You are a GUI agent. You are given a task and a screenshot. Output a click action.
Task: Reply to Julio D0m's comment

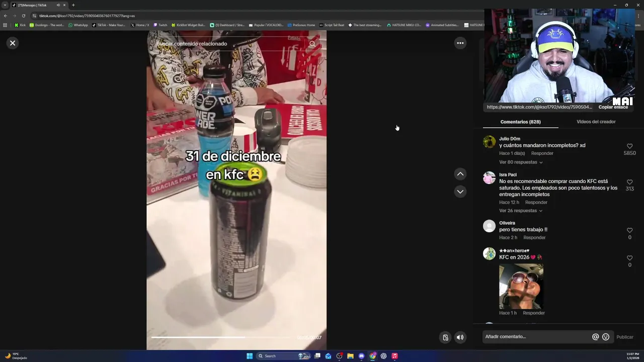click(542, 153)
